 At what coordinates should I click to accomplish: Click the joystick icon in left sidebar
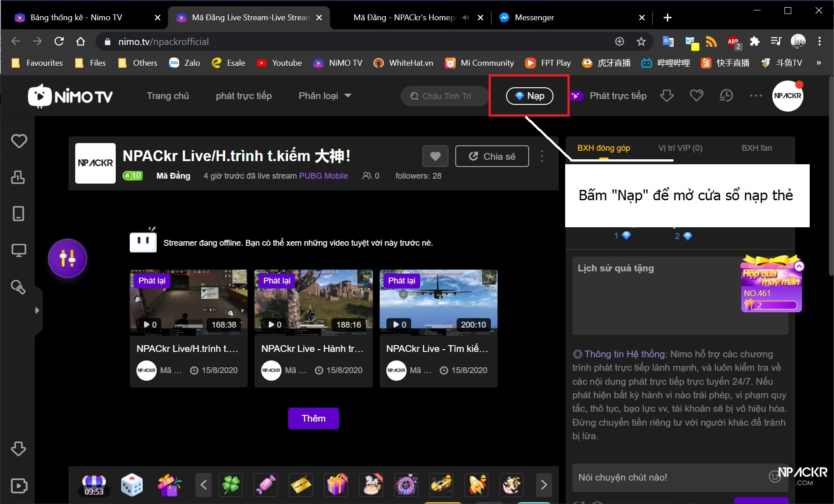click(x=18, y=177)
